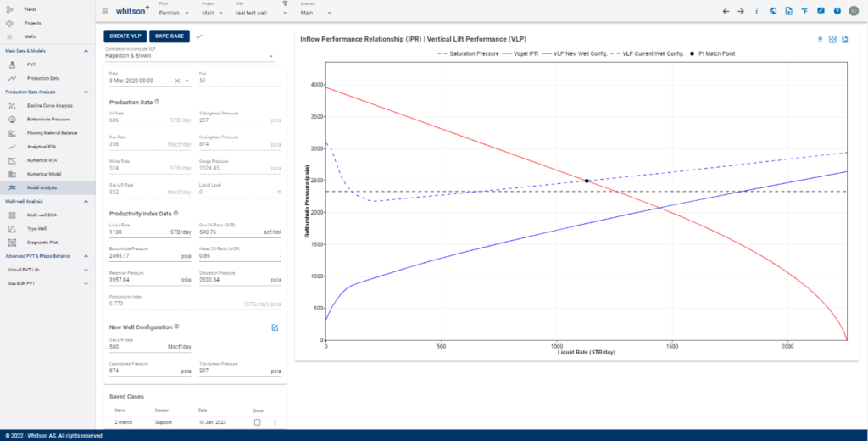The height and width of the screenshot is (441, 868).
Task: Toggle the Saturation Pressure legend entry
Action: [467, 53]
